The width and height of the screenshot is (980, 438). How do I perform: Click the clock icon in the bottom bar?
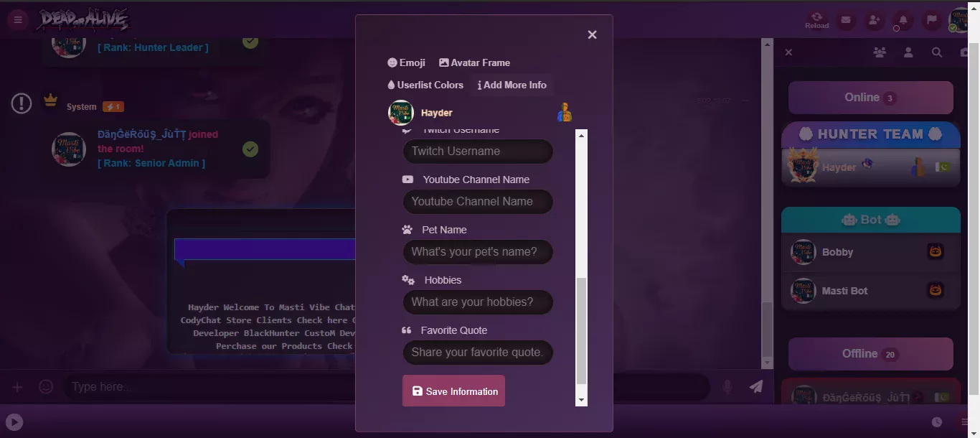[x=937, y=422]
